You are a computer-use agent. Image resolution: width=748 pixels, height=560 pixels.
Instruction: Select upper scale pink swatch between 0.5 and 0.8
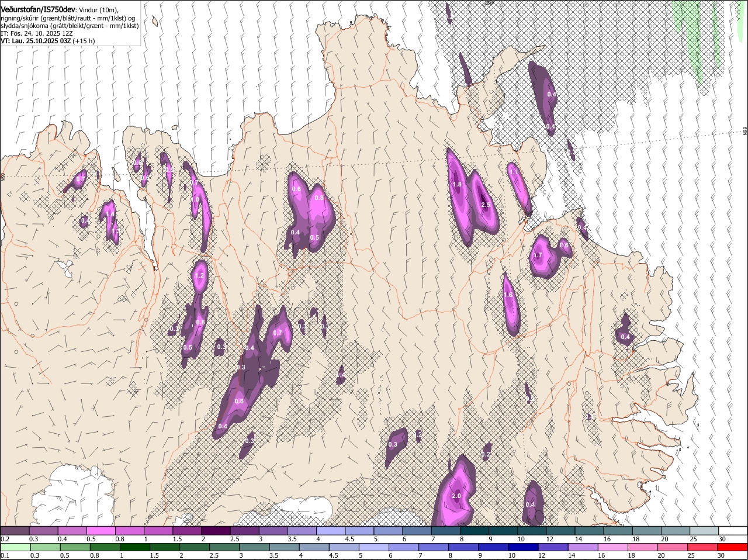pyautogui.click(x=101, y=531)
